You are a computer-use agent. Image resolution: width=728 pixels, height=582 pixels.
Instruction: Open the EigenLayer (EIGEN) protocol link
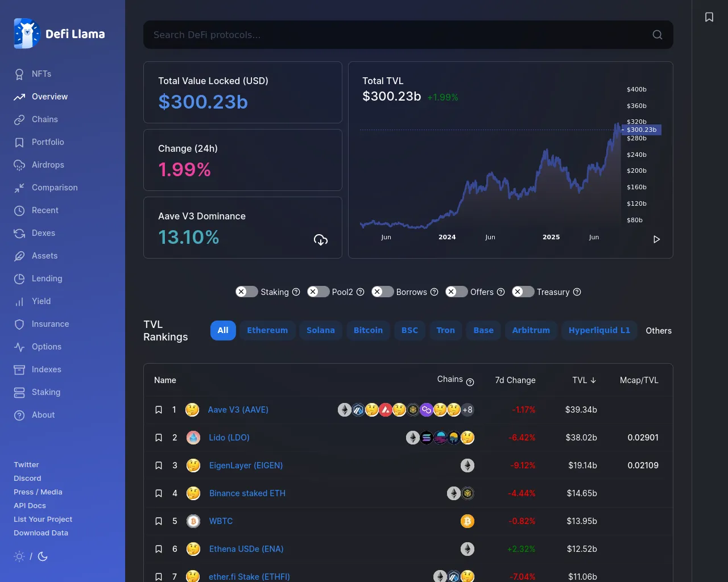click(246, 465)
